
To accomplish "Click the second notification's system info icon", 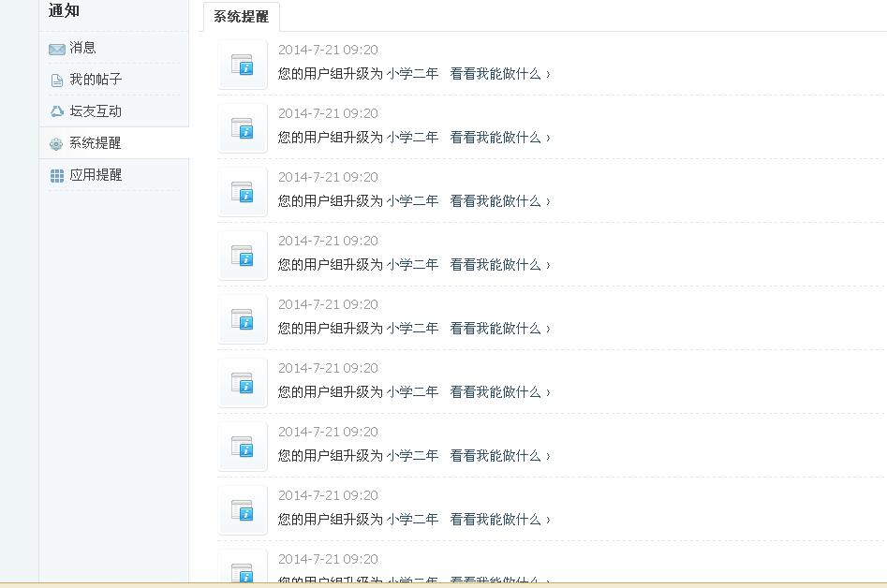I will pos(243,128).
